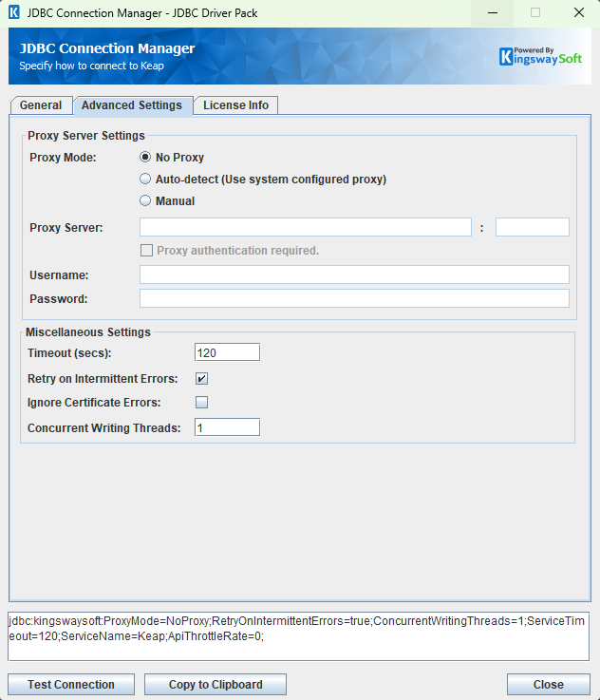Select the No Proxy radio option
This screenshot has width=600, height=700.
coord(145,158)
